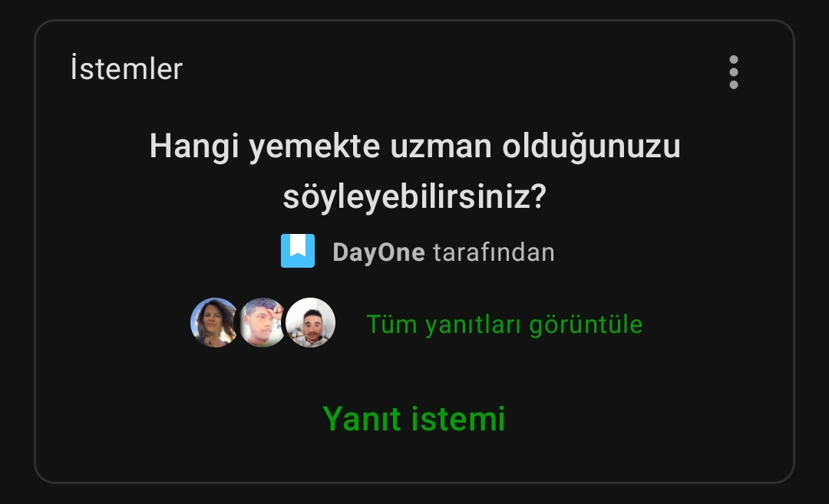The image size is (829, 504).
Task: Click the blue DayOne bookmark icon
Action: 298,251
